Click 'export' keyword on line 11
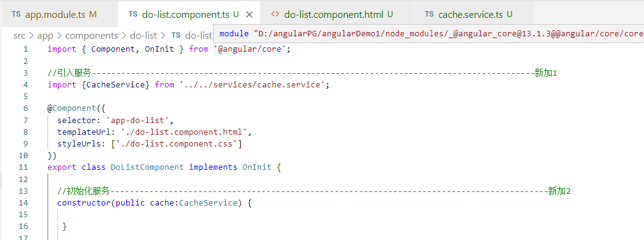This screenshot has width=644, height=240. [x=62, y=167]
